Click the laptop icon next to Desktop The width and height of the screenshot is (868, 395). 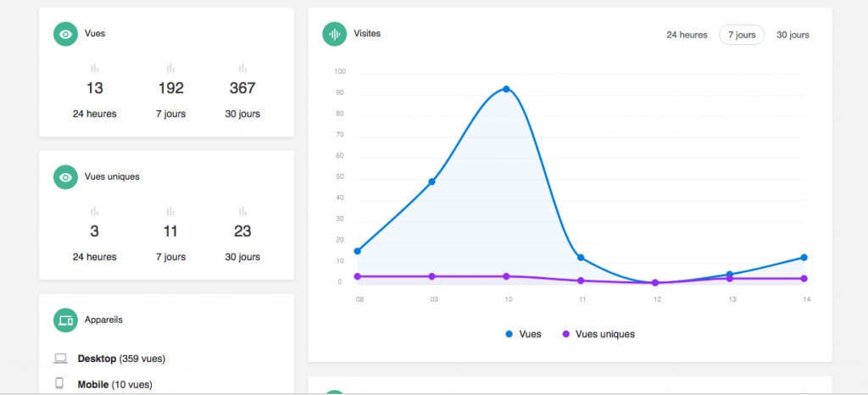pos(60,359)
